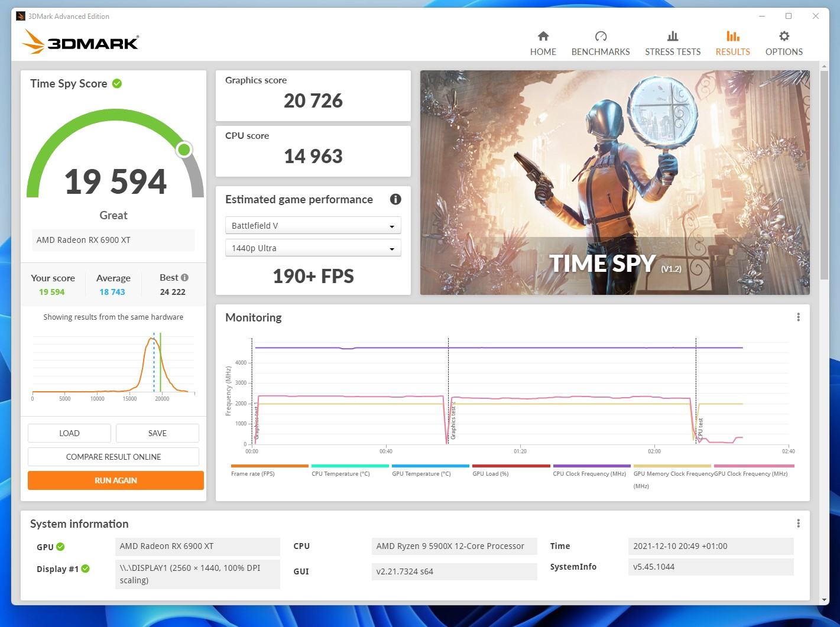Click the Average score 18 743

click(112, 292)
